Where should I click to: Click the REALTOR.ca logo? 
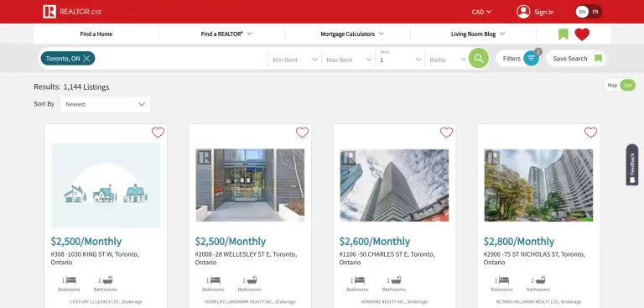point(72,12)
